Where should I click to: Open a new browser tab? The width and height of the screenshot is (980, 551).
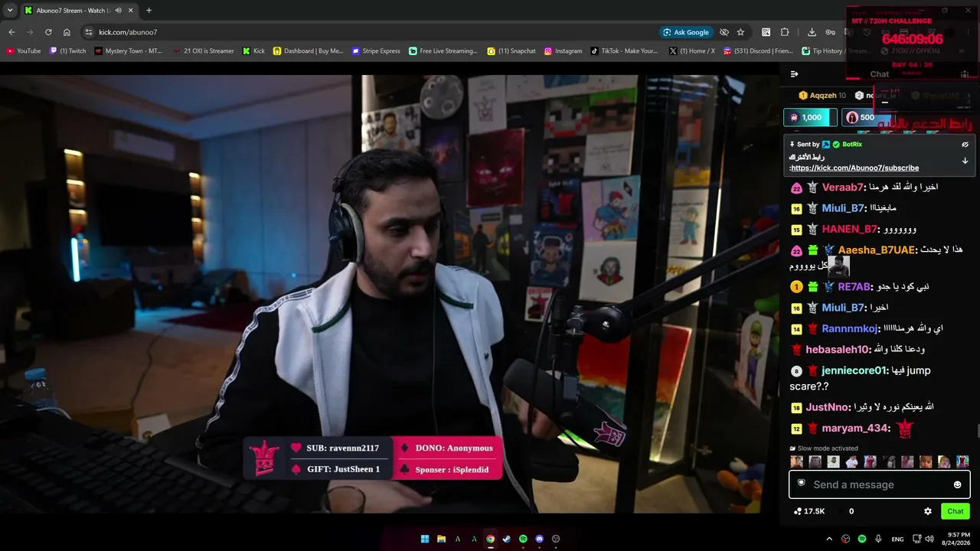tap(149, 11)
